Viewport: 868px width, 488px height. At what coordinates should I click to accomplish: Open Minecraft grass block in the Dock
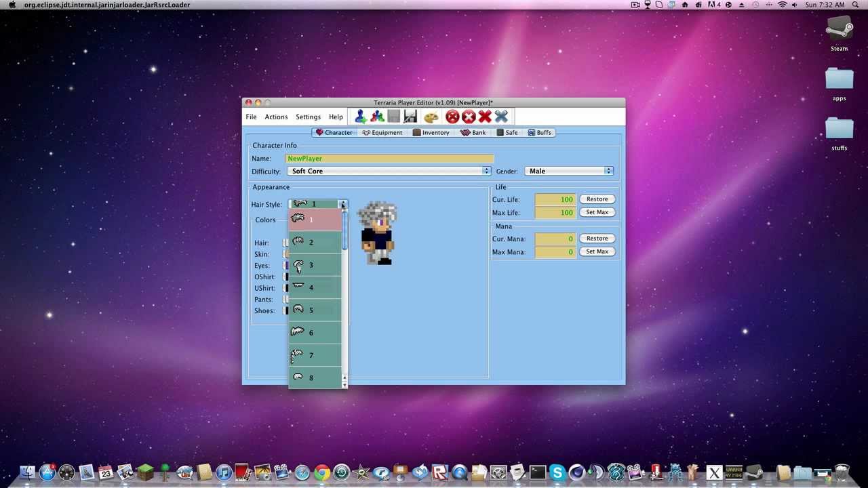145,472
